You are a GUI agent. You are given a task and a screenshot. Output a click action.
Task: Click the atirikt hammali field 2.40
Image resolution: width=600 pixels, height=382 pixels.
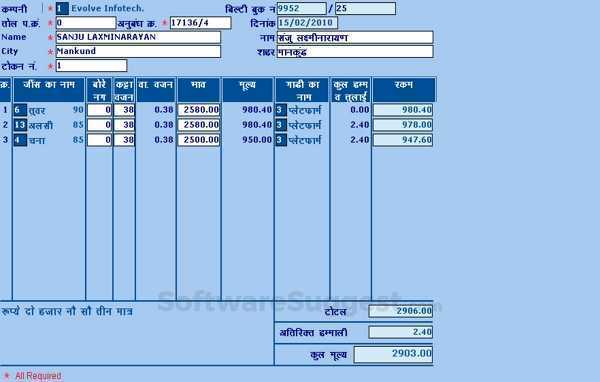401,332
